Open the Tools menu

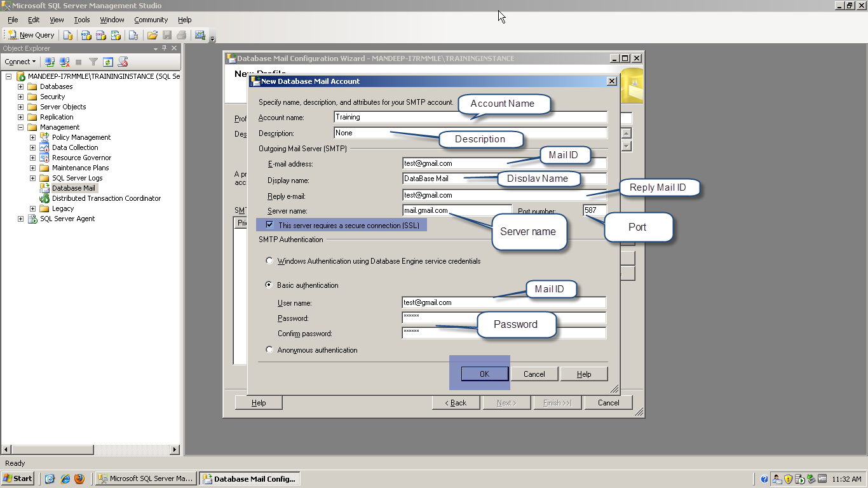coord(82,20)
